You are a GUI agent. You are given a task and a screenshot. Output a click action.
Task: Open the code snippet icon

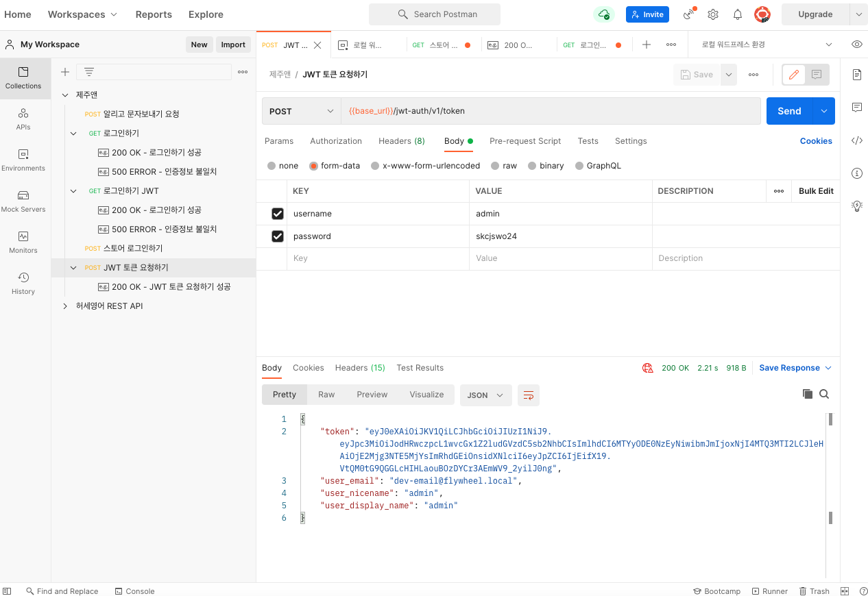856,140
